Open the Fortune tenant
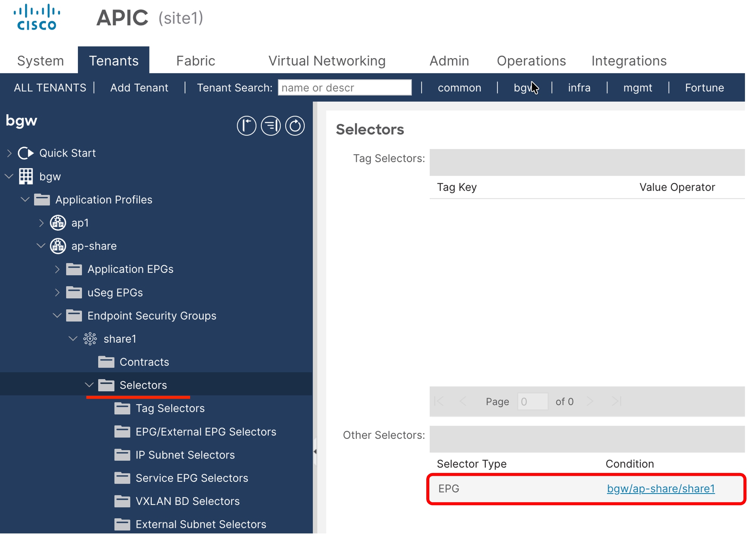The width and height of the screenshot is (756, 538). (704, 88)
